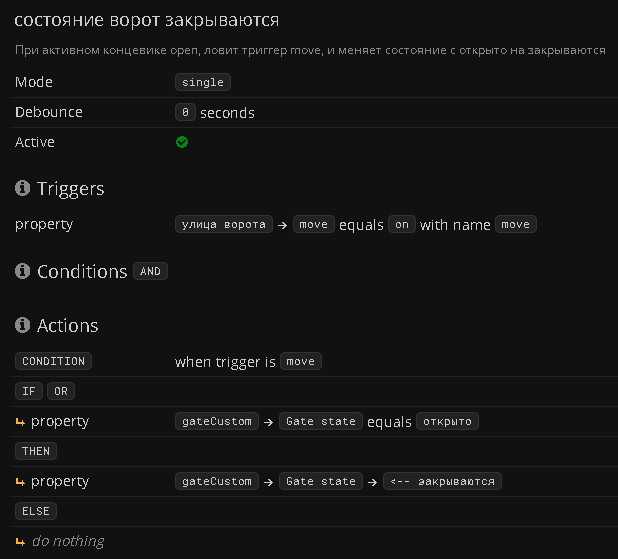Click the arrow icon before THEN property row

21,482
